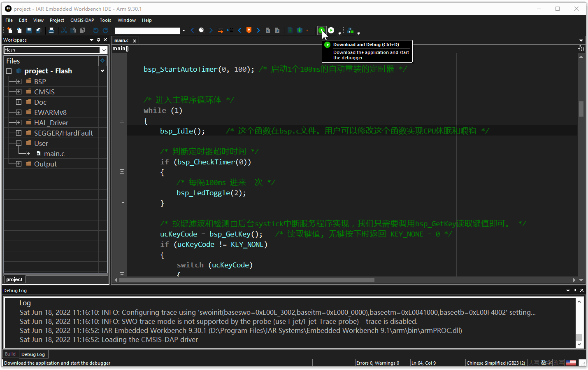Open editor tab list dropdown arrow
This screenshot has width=588, height=370.
pos(581,40)
